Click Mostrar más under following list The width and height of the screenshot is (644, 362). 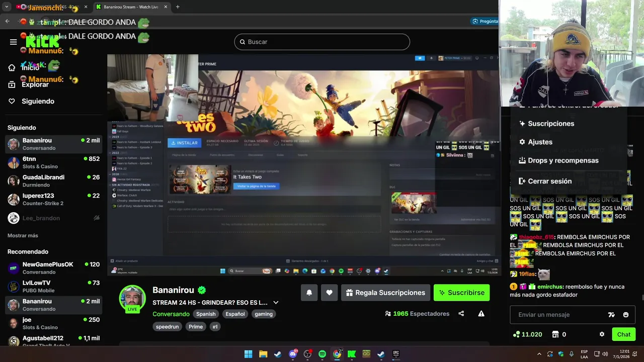[23, 235]
